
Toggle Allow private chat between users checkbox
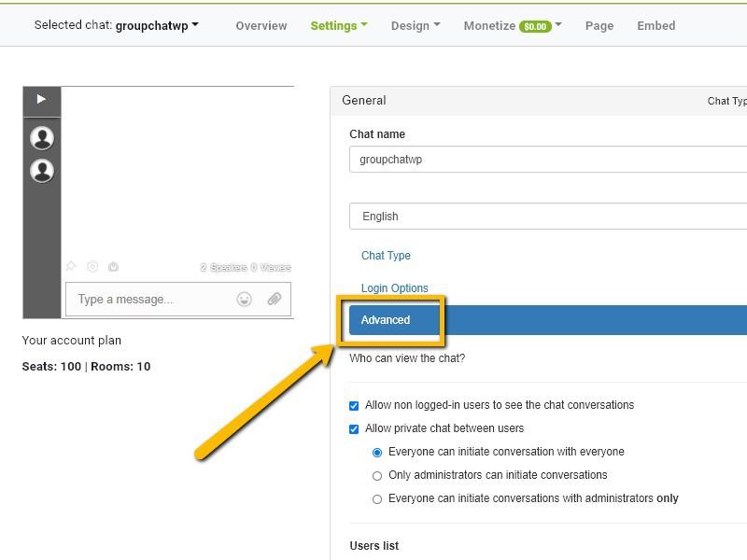click(354, 429)
